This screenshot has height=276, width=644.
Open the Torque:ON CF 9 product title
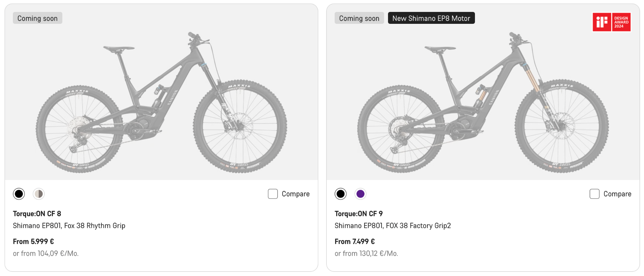[359, 214]
